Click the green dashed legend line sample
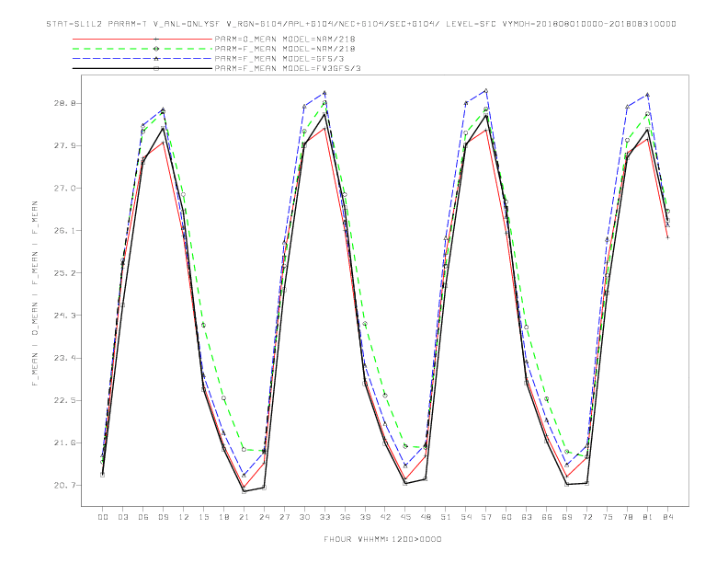Screen dimensions: 728x563 [142, 49]
